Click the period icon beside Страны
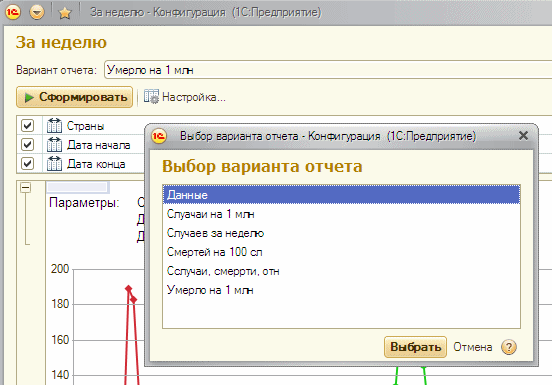The width and height of the screenshot is (552, 385). click(54, 126)
